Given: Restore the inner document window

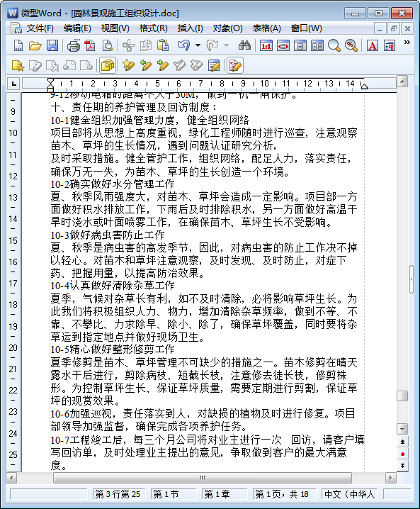Looking at the screenshot, I should point(393,28).
